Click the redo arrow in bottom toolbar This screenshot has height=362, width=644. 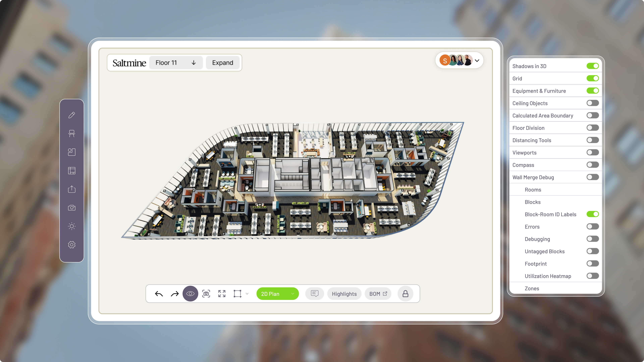coord(175,294)
